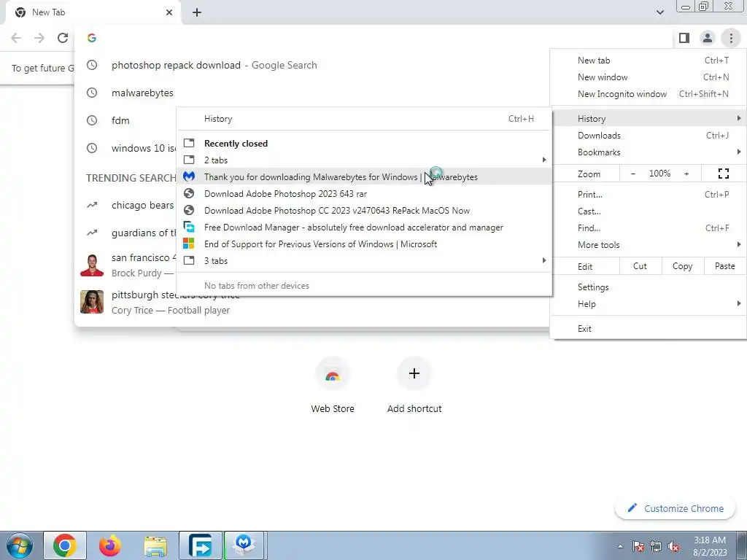Select New window menu item

pos(649,77)
